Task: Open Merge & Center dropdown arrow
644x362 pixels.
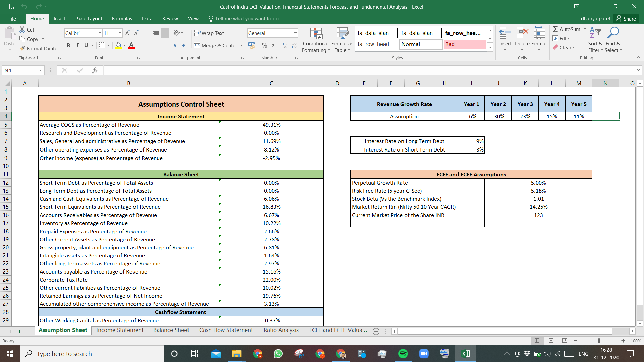Action: pyautogui.click(x=241, y=45)
